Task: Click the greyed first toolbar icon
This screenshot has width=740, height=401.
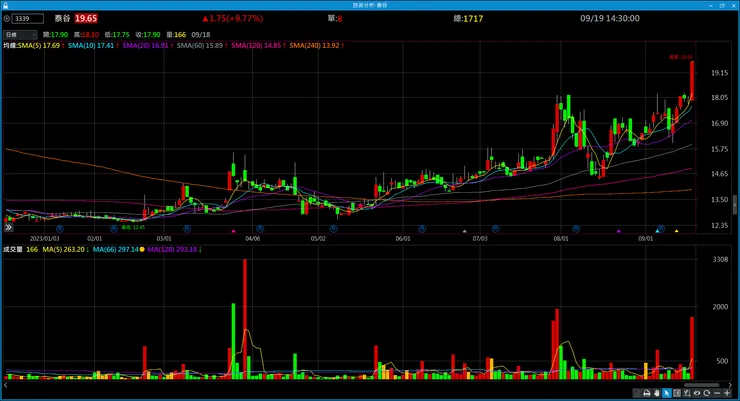Action: [637, 393]
